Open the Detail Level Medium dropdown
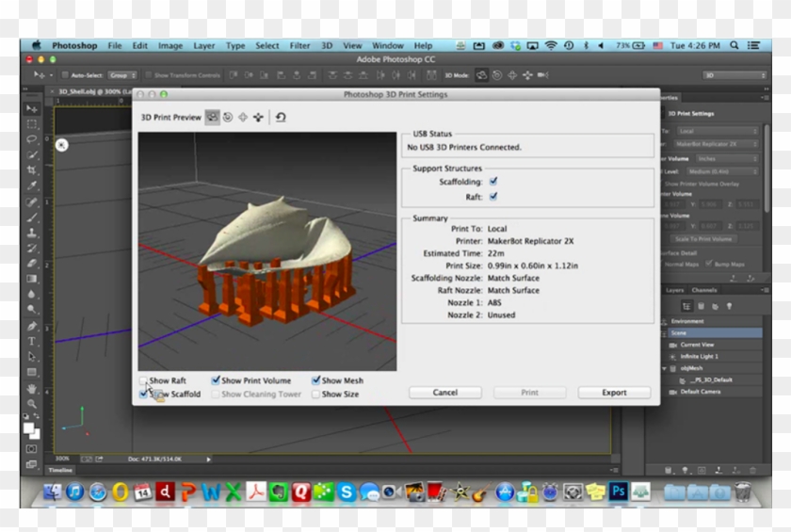Image resolution: width=791 pixels, height=532 pixels. pos(722,171)
